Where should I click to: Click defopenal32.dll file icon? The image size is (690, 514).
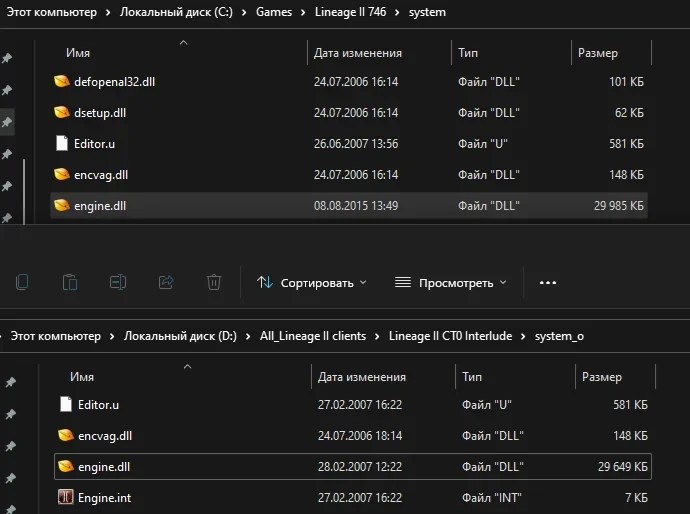pyautogui.click(x=62, y=81)
